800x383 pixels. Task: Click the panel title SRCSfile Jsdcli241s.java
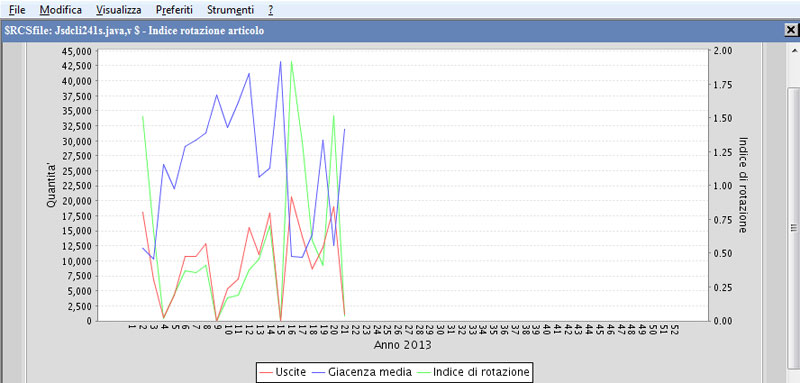[134, 31]
